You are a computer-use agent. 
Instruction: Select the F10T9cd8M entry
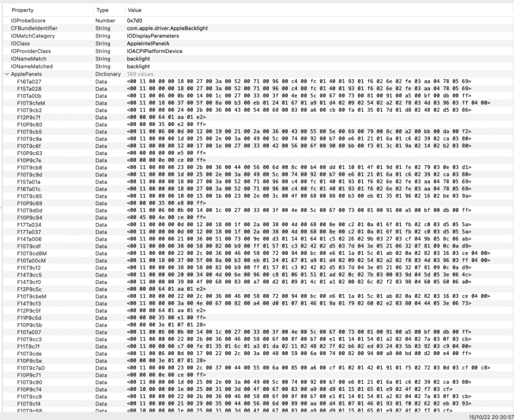click(32, 254)
